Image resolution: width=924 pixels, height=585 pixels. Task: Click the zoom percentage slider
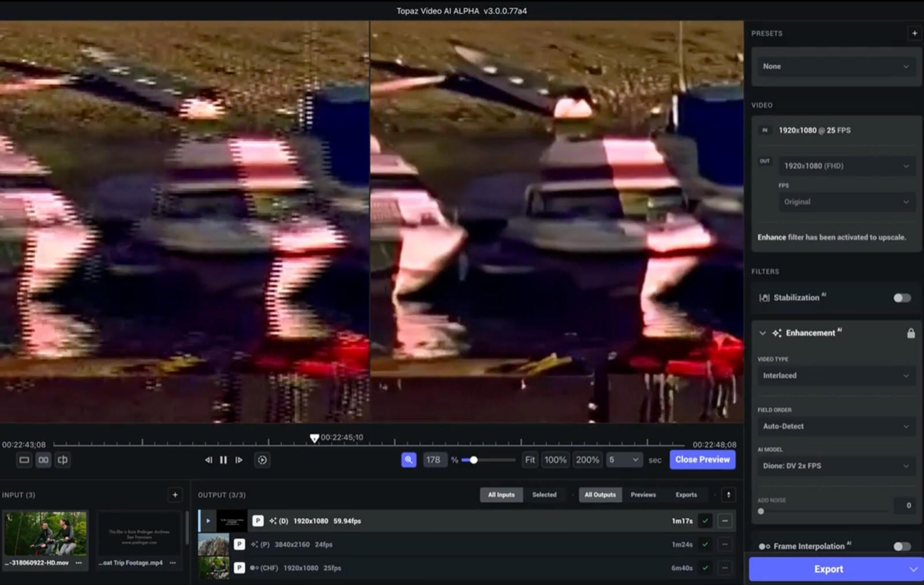click(488, 460)
